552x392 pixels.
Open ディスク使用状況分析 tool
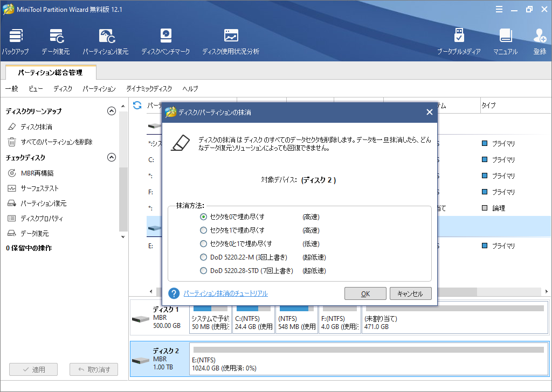[231, 41]
